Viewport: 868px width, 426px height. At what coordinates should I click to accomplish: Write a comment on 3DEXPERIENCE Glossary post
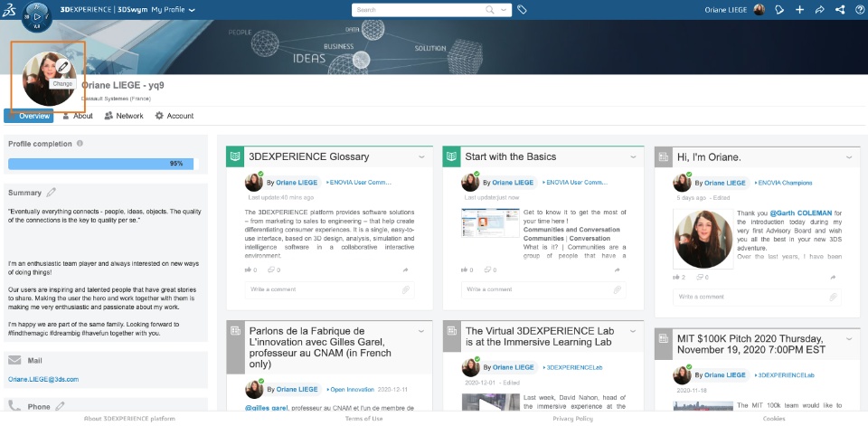tap(329, 289)
